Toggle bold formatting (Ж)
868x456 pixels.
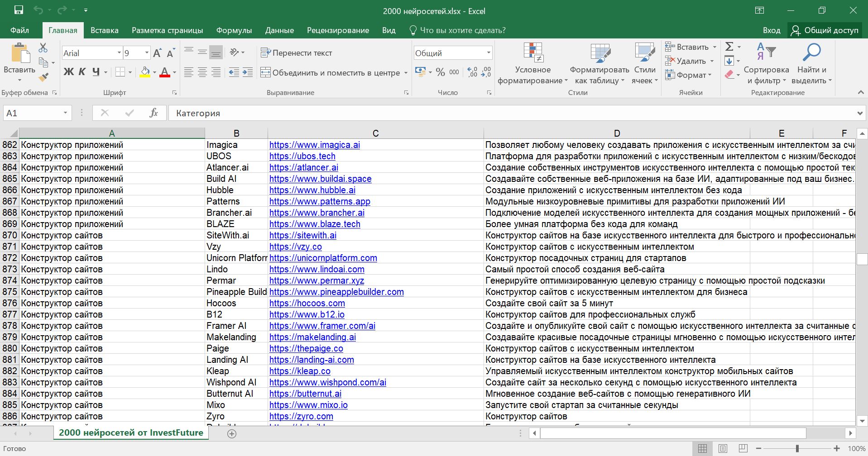68,72
